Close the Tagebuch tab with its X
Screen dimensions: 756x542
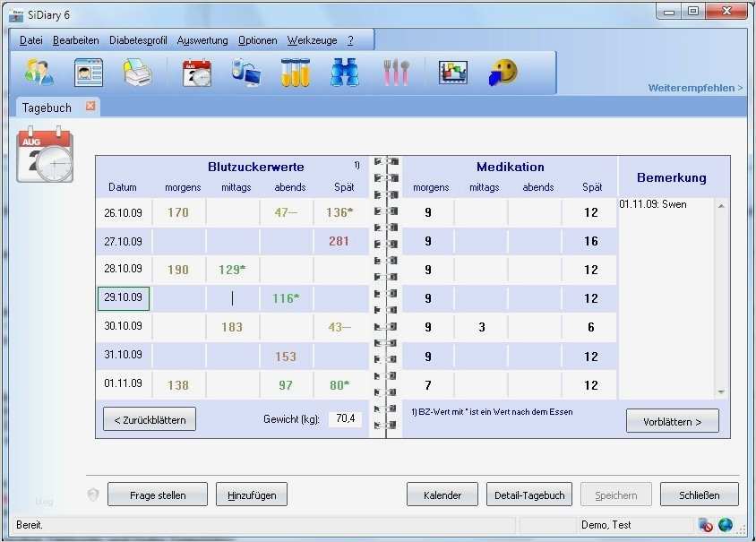90,107
